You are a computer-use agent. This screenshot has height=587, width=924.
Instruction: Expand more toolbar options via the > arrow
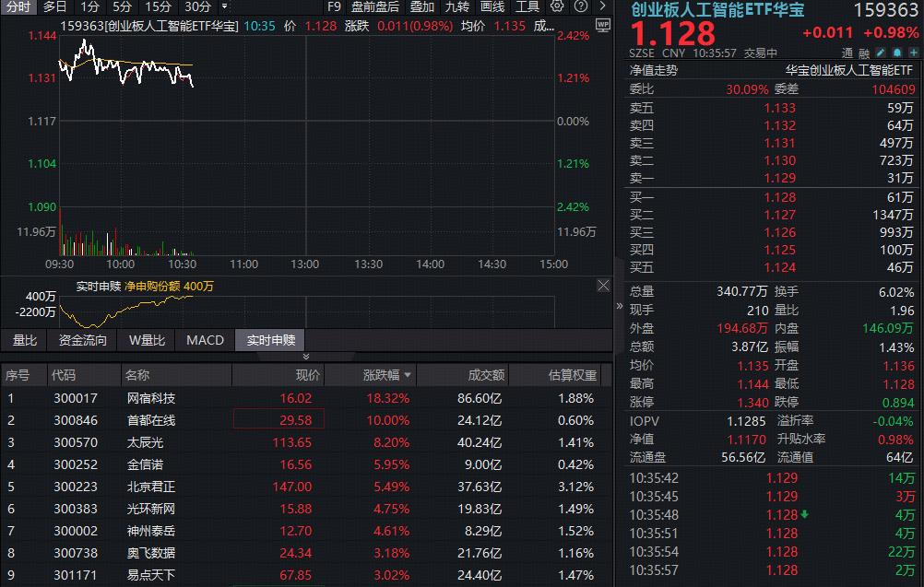click(603, 7)
